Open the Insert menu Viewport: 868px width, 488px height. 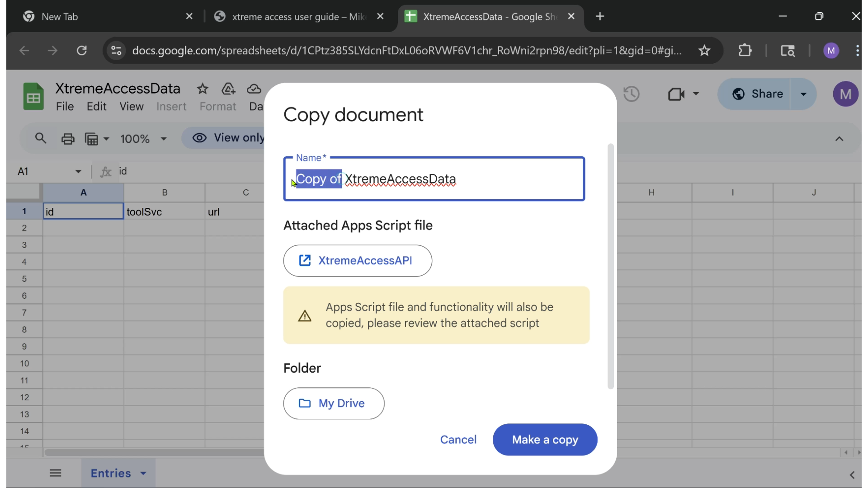pyautogui.click(x=171, y=107)
